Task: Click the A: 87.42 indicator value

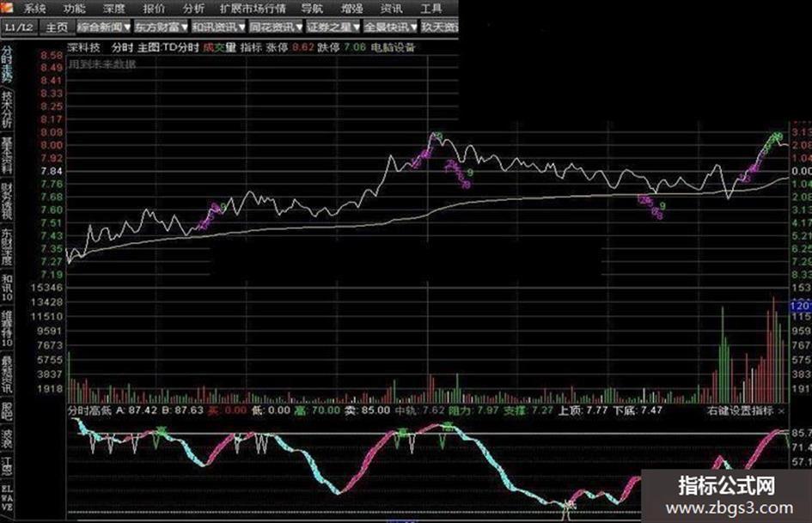Action: click(x=137, y=410)
